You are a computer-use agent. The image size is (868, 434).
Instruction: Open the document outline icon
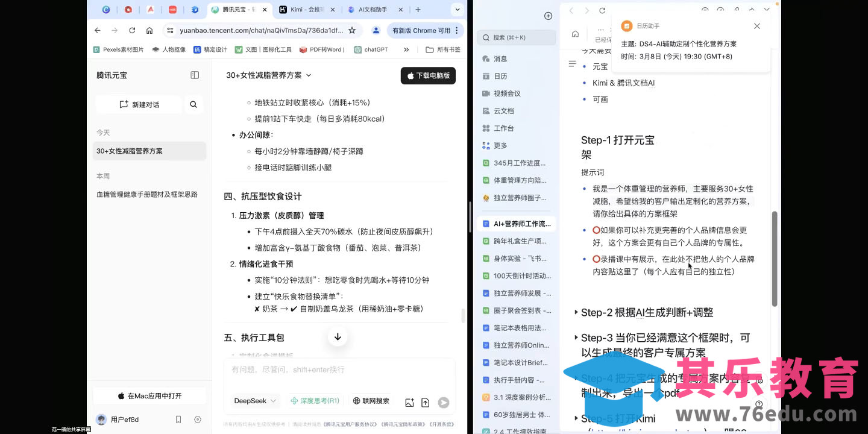(573, 63)
